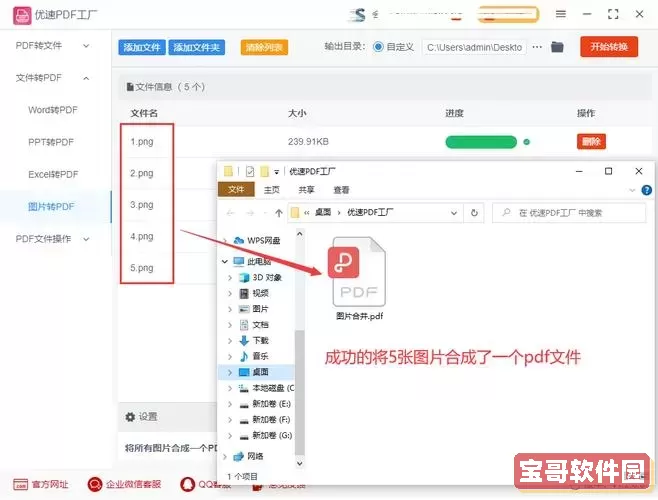Click the three-dots browse path icon
The height and width of the screenshot is (500, 658).
[537, 47]
